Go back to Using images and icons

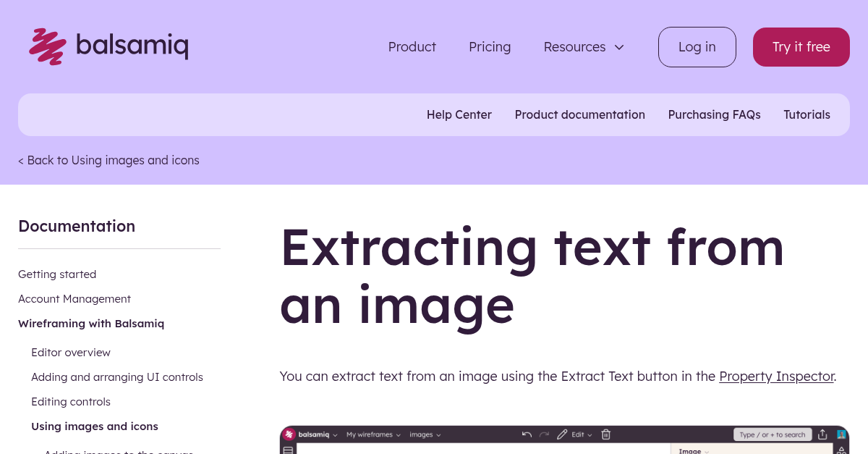109,160
